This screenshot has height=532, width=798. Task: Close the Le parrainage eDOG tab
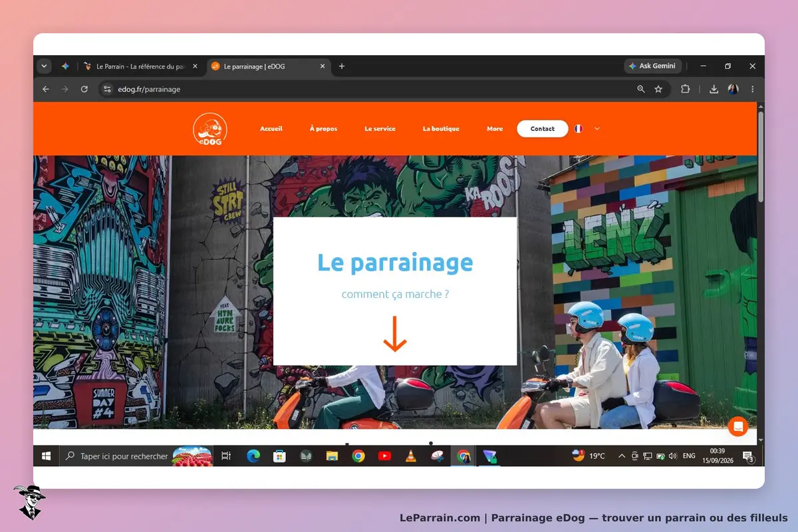click(323, 66)
